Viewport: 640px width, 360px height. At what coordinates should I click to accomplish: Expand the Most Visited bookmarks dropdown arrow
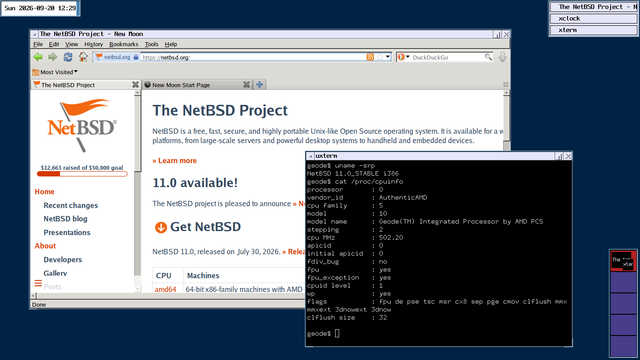[76, 71]
